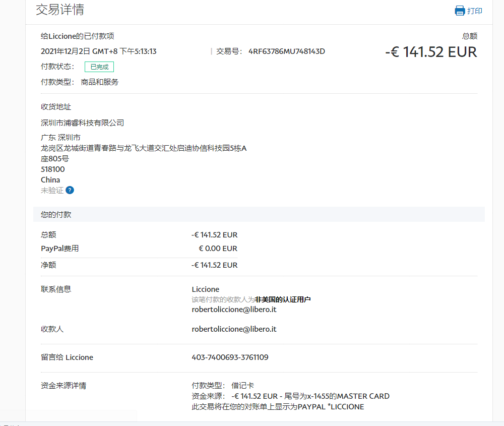
Task: Click the printer icon
Action: click(x=460, y=11)
